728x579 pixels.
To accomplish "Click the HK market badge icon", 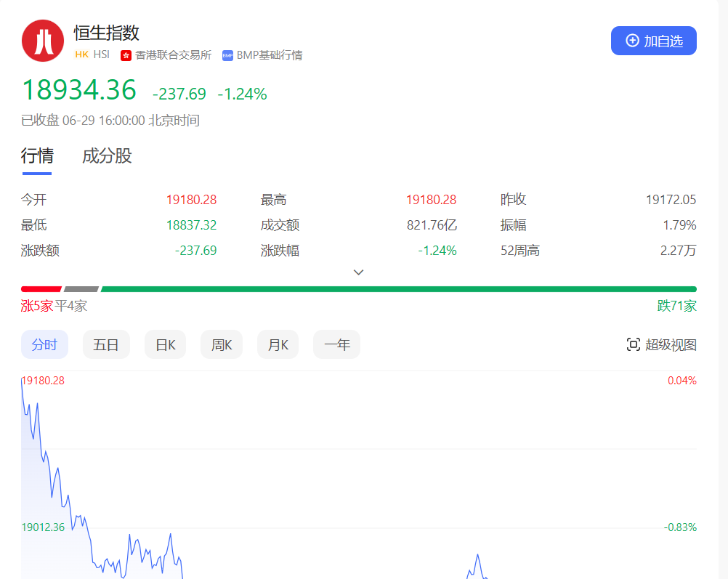I will click(x=81, y=54).
